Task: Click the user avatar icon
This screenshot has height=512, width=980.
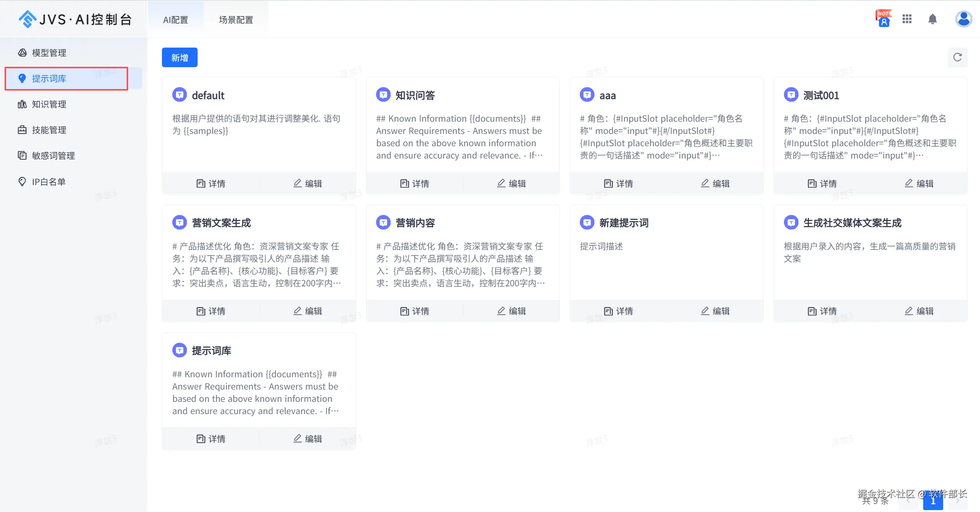Action: (x=964, y=19)
